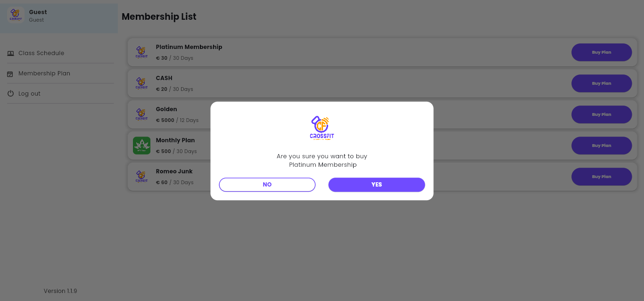Cancel purchase with the NO button
The height and width of the screenshot is (301, 644).
267,185
